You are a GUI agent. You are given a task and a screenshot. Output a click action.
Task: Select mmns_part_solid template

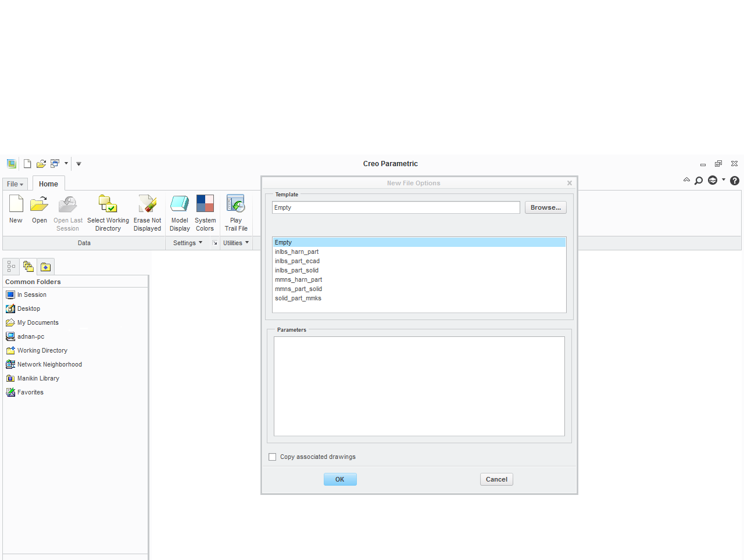419,289
